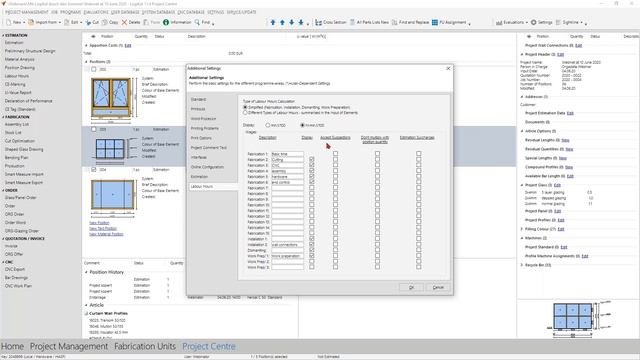
Task: Click the green Information icon
Action: coord(166,22)
